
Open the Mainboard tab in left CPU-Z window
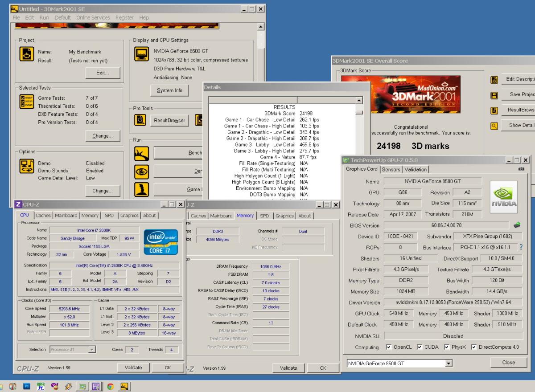[66, 216]
